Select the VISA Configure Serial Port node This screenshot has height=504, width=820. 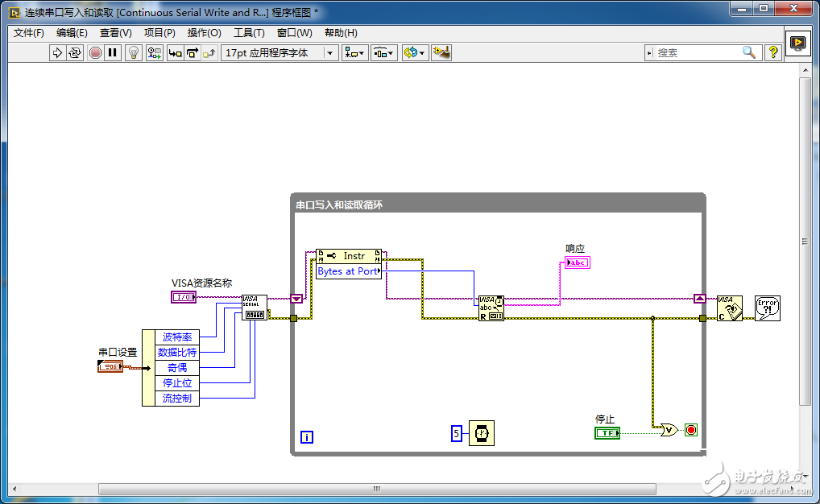[x=255, y=308]
